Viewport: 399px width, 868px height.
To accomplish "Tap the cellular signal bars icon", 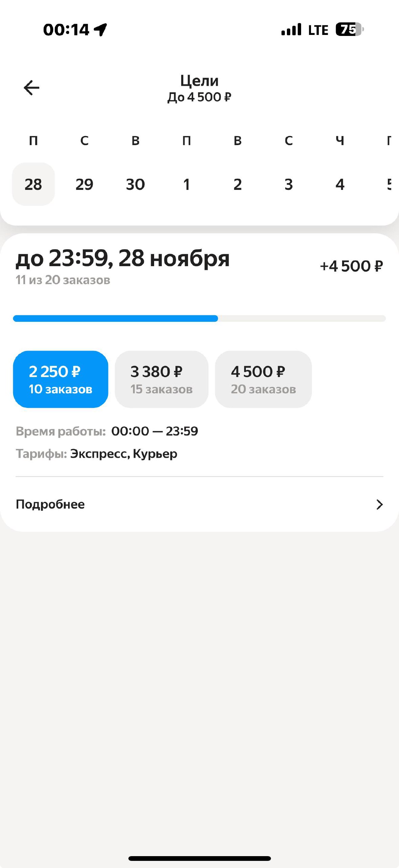I will (291, 29).
